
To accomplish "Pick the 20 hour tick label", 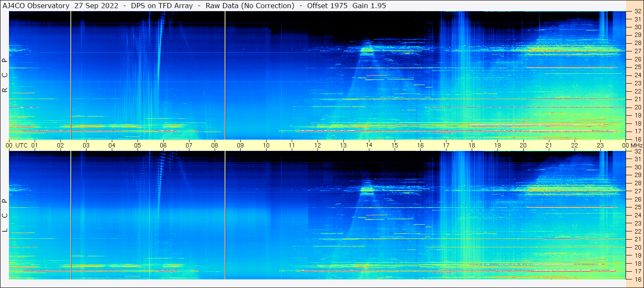I will (x=523, y=145).
